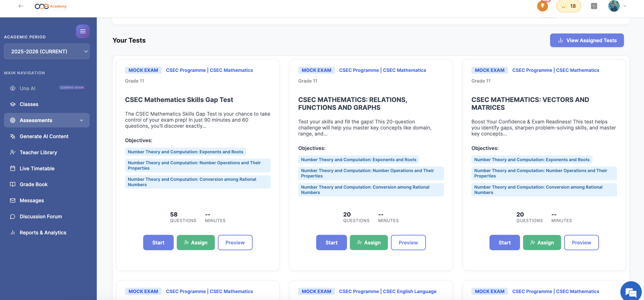Open the Live Timetable calendar item
Screen dimensions: 644x300
click(37, 168)
